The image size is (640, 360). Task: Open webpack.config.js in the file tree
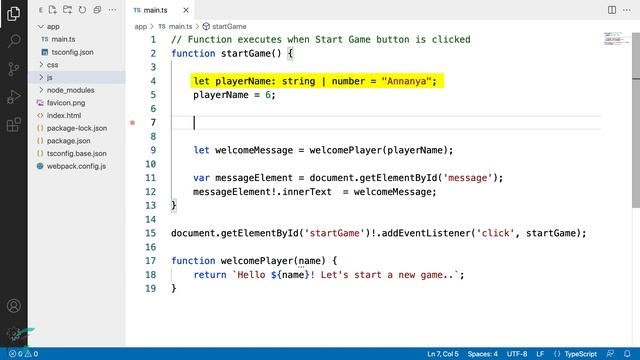[77, 166]
